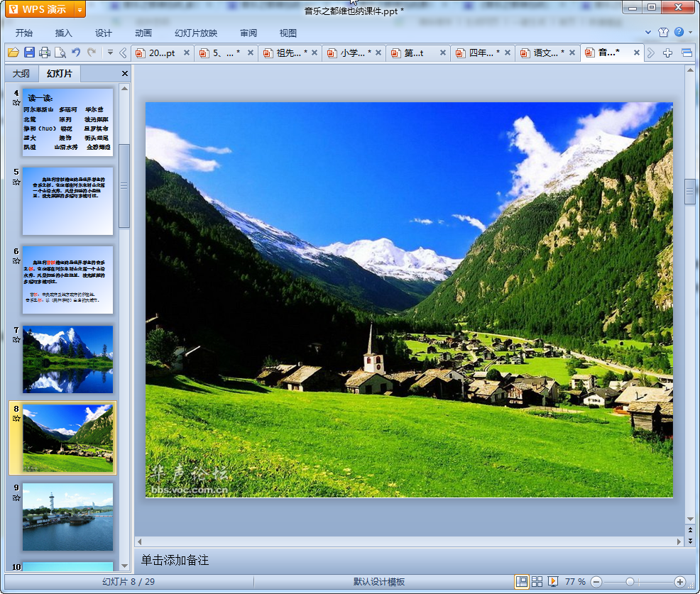
Task: Select slide 6 thumbnail
Action: (x=68, y=280)
